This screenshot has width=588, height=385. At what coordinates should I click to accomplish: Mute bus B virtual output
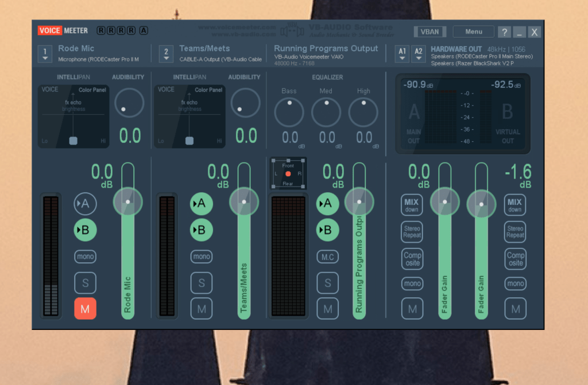tap(516, 309)
